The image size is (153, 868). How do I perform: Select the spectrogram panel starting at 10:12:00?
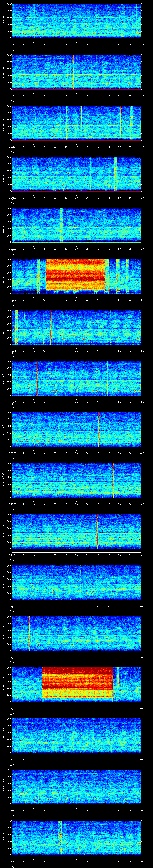(x=77, y=583)
